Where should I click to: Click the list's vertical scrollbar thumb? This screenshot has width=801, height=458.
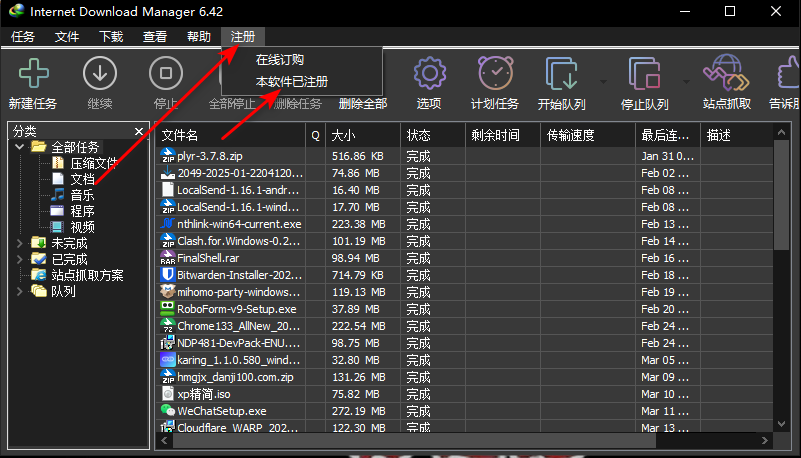pyautogui.click(x=781, y=195)
